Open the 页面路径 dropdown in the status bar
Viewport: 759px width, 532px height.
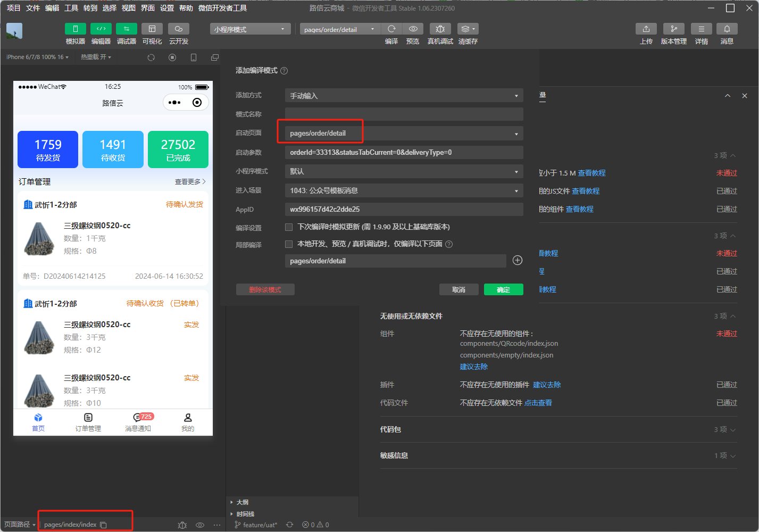(20, 525)
